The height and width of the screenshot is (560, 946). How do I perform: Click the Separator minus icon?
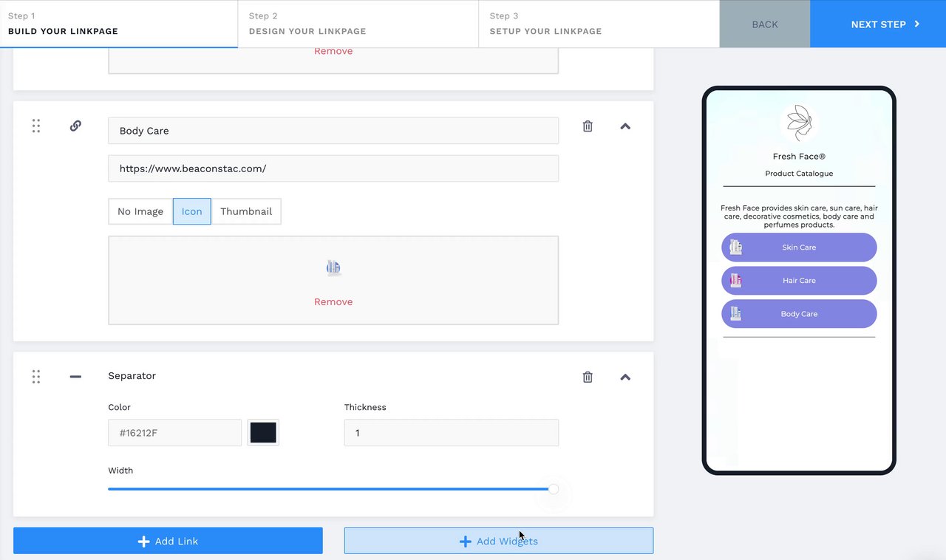[75, 376]
